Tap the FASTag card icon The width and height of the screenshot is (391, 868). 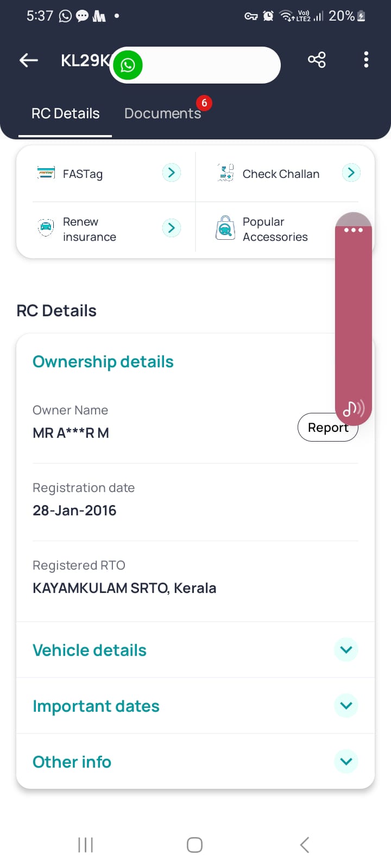coord(46,173)
